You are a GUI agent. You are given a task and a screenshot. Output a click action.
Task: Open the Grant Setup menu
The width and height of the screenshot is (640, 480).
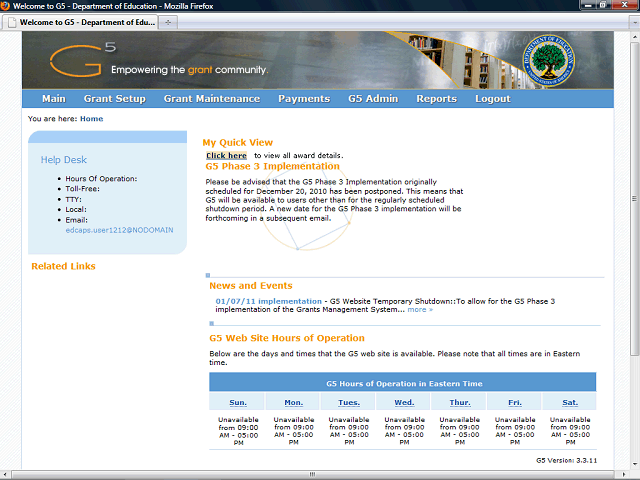pos(114,99)
